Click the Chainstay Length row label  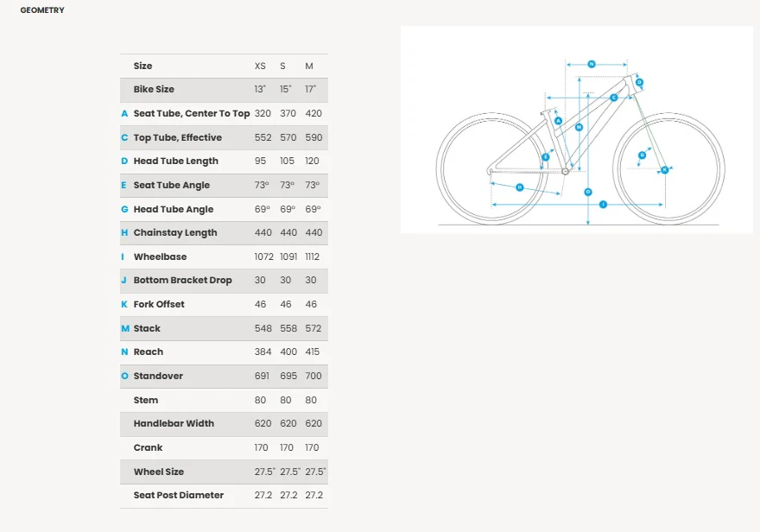pyautogui.click(x=175, y=233)
